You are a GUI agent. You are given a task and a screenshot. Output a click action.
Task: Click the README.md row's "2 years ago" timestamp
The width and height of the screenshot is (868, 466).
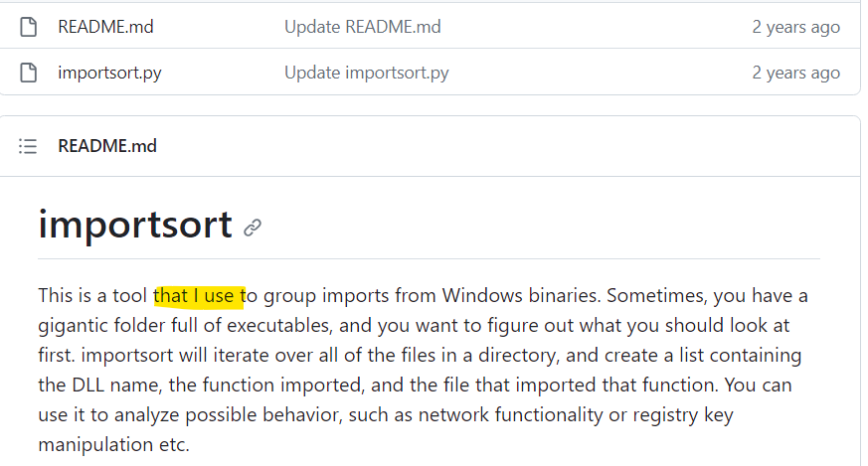pyautogui.click(x=795, y=27)
